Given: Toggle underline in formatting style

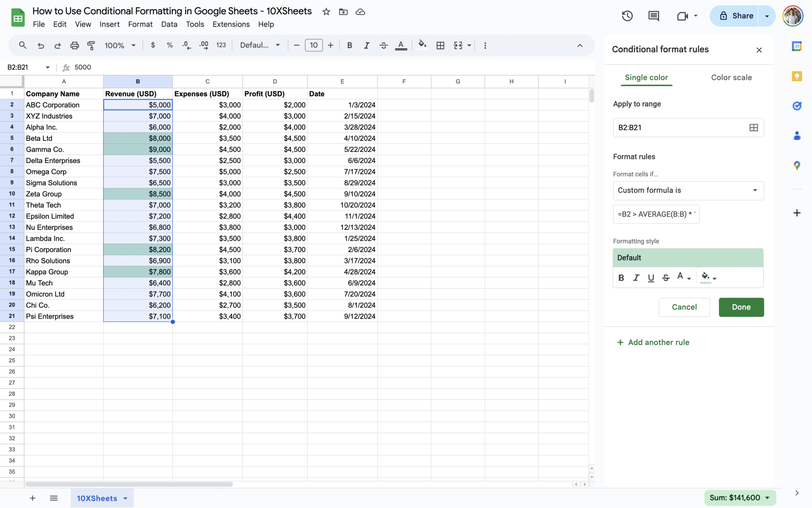Looking at the screenshot, I should 651,278.
